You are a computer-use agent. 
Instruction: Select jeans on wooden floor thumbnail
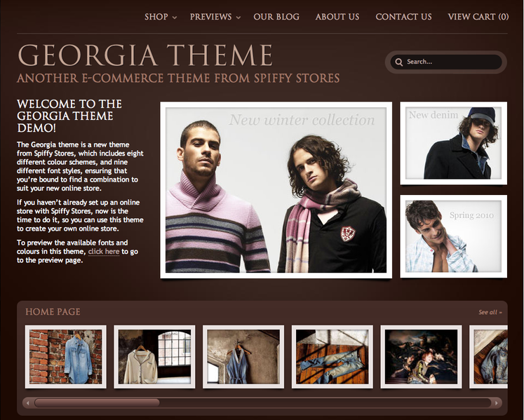(332, 356)
